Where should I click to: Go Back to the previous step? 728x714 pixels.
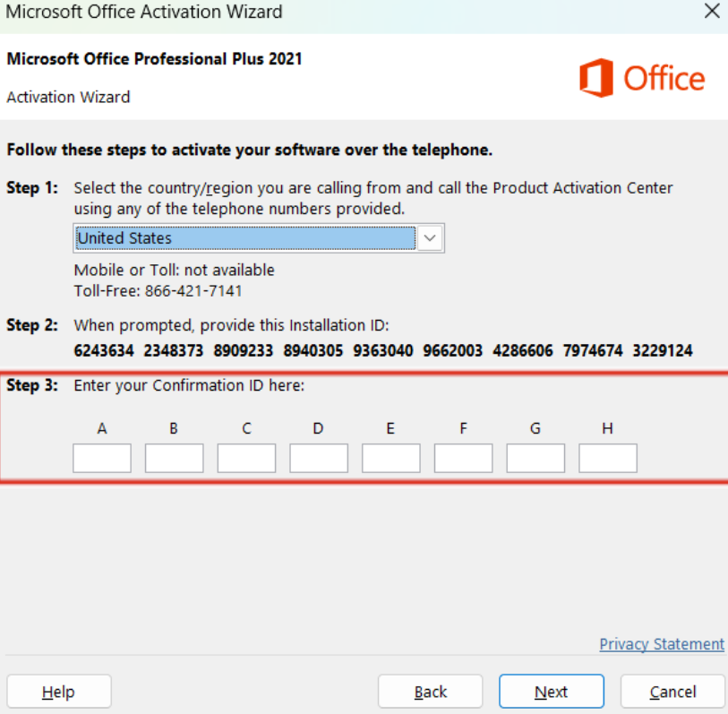pos(431,692)
